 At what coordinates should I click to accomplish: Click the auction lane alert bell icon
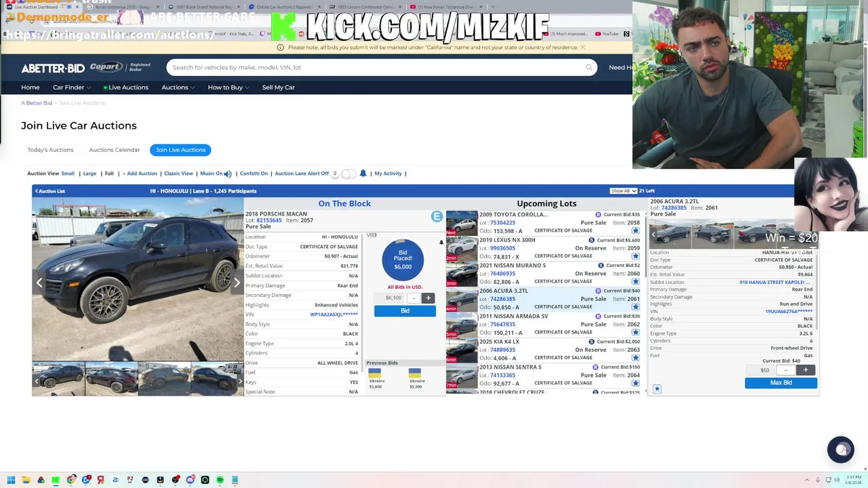click(x=363, y=174)
